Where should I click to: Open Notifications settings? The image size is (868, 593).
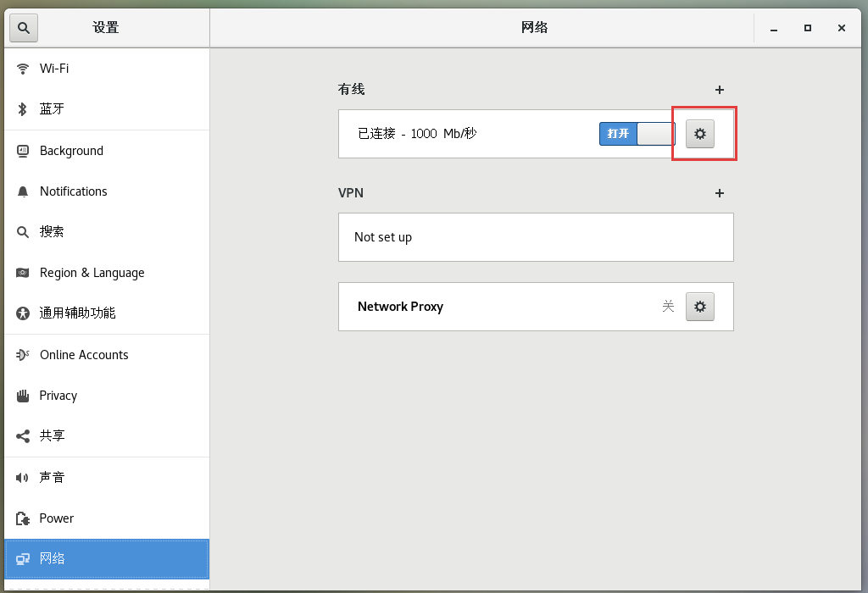coord(74,191)
